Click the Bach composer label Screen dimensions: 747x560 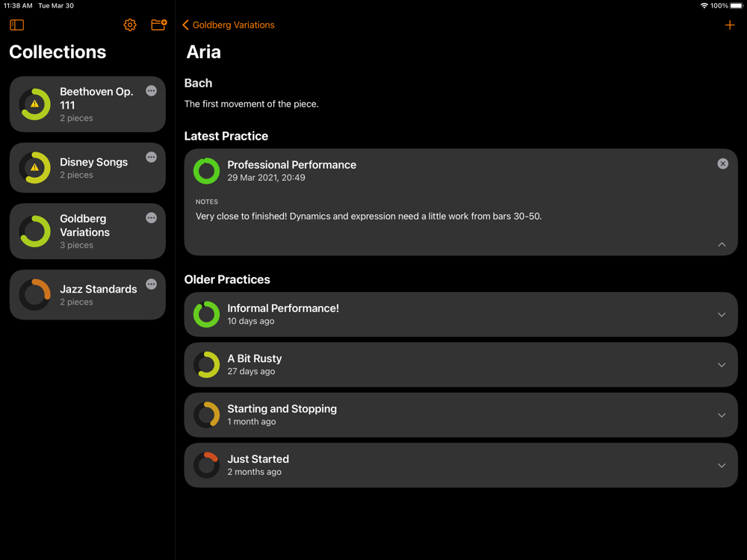[x=198, y=84]
